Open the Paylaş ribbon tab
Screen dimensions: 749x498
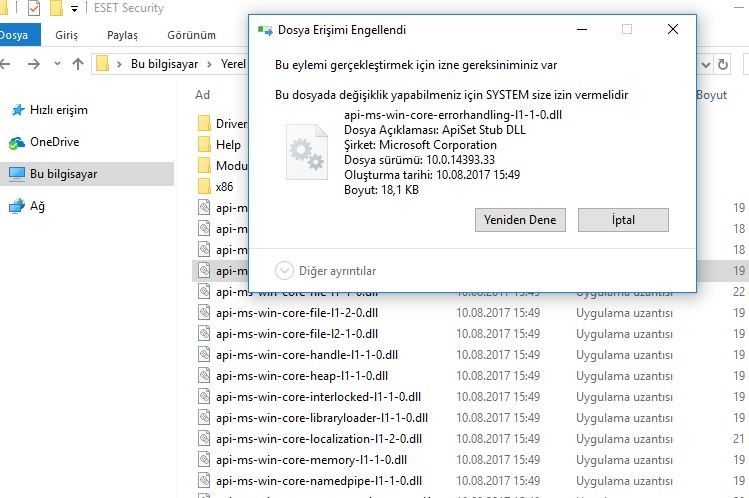(122, 35)
